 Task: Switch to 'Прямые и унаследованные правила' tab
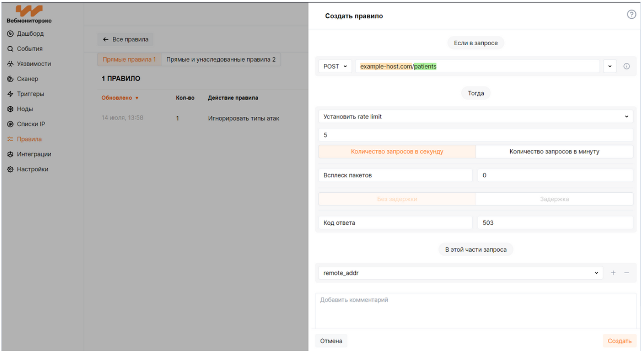pos(221,59)
